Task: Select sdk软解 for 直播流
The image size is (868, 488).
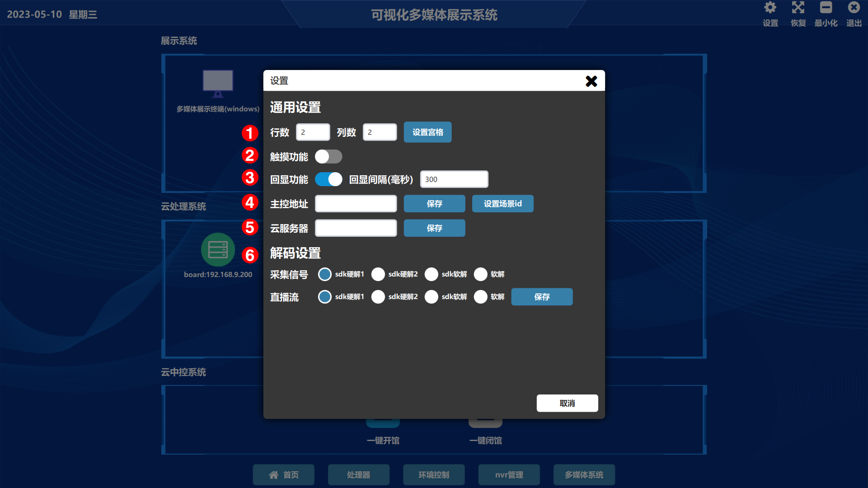Action: [432, 297]
